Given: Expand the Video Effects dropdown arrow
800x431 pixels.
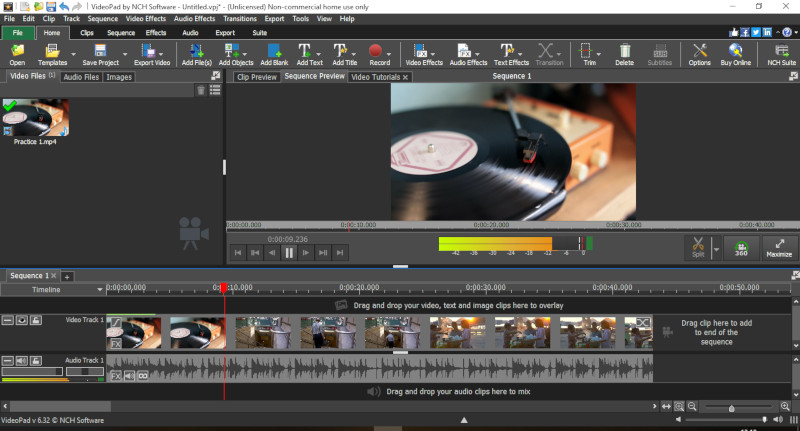Looking at the screenshot, I should tap(433, 54).
